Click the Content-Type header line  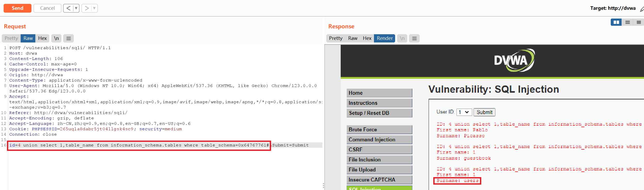pyautogui.click(x=76, y=80)
